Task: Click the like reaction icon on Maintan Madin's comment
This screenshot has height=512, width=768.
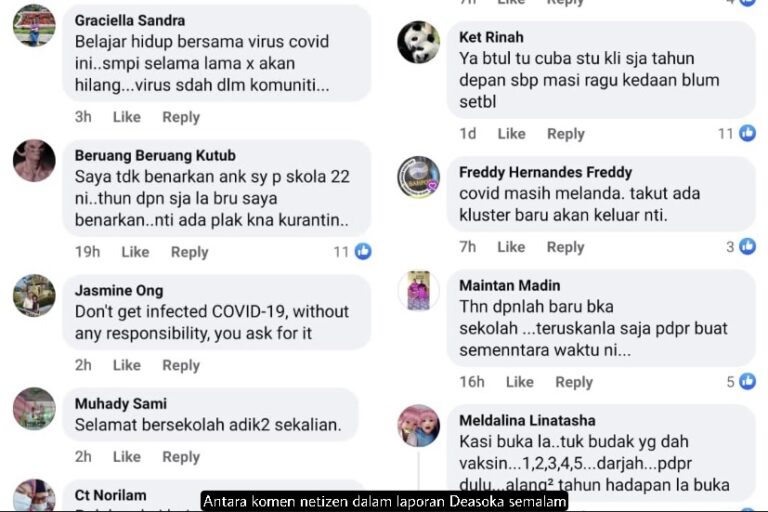Action: pos(747,381)
